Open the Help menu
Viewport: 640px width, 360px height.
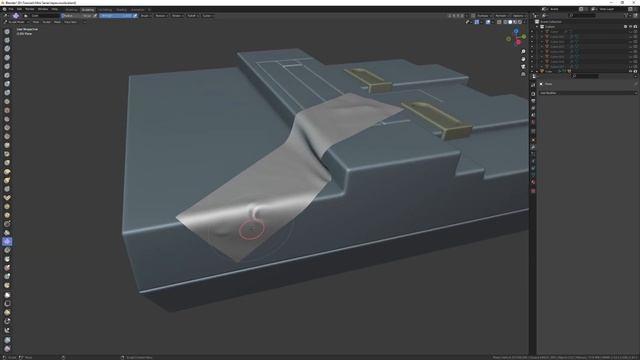[x=54, y=9]
